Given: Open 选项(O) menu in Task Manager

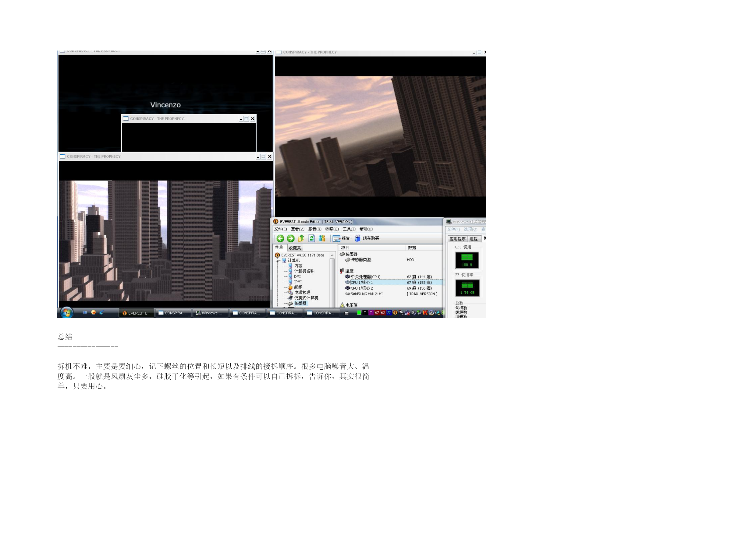Looking at the screenshot, I should tap(470, 229).
